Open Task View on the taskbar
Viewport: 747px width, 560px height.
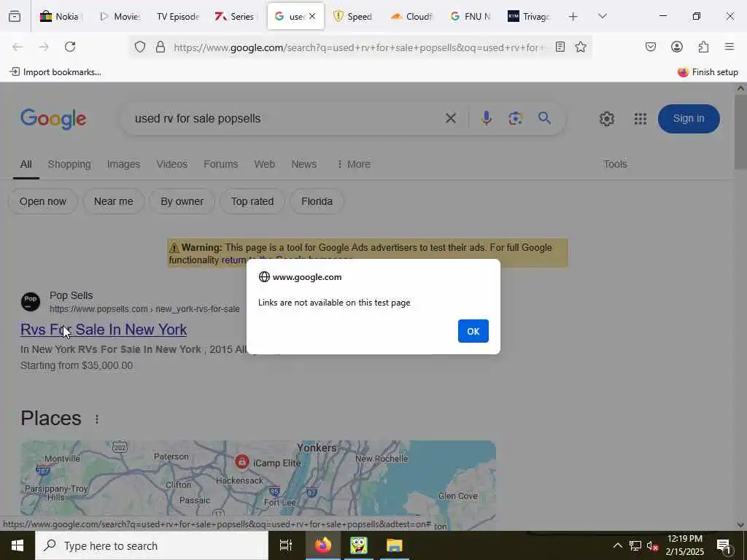286,545
